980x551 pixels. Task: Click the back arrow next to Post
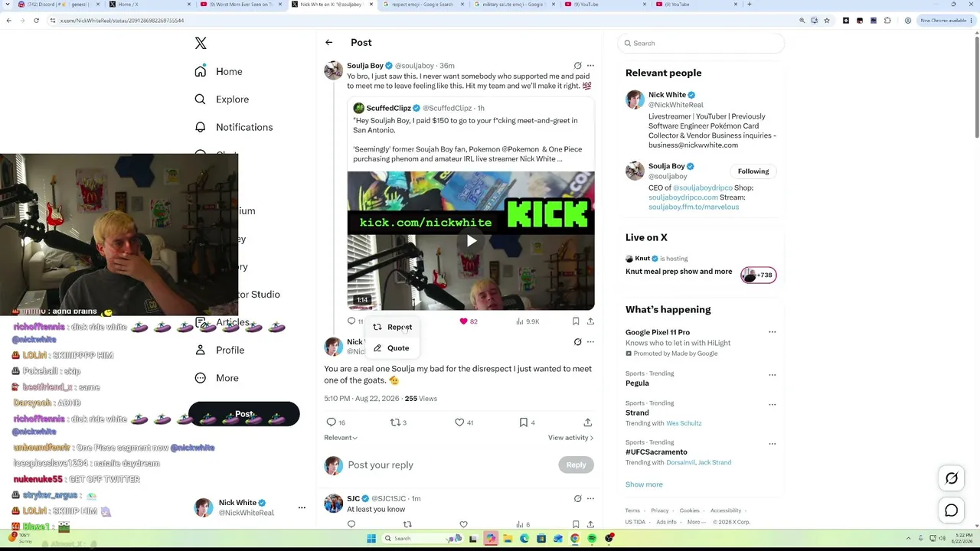click(x=328, y=43)
